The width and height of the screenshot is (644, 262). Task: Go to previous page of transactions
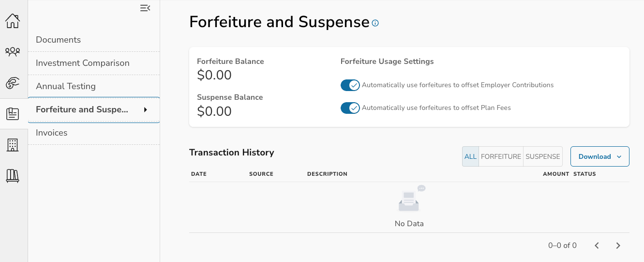(x=597, y=246)
